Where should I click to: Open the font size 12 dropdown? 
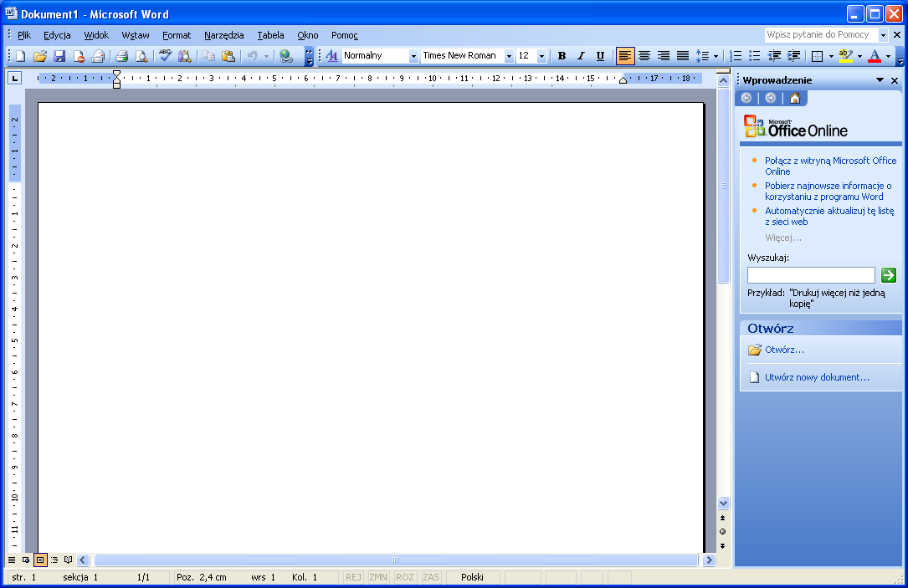tap(541, 56)
